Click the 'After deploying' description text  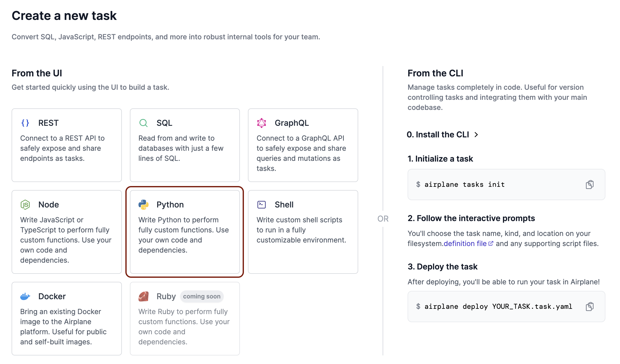coord(504,282)
